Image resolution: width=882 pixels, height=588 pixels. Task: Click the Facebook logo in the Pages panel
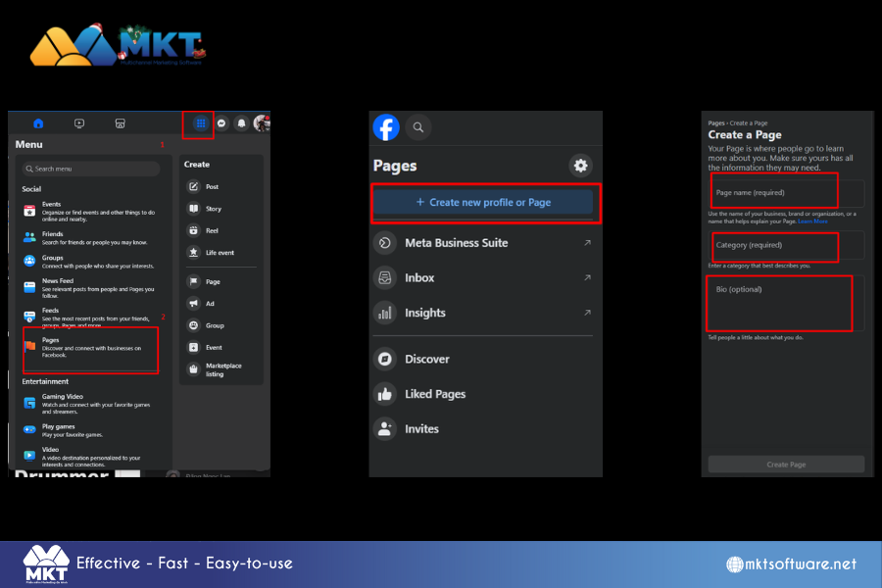tap(386, 127)
